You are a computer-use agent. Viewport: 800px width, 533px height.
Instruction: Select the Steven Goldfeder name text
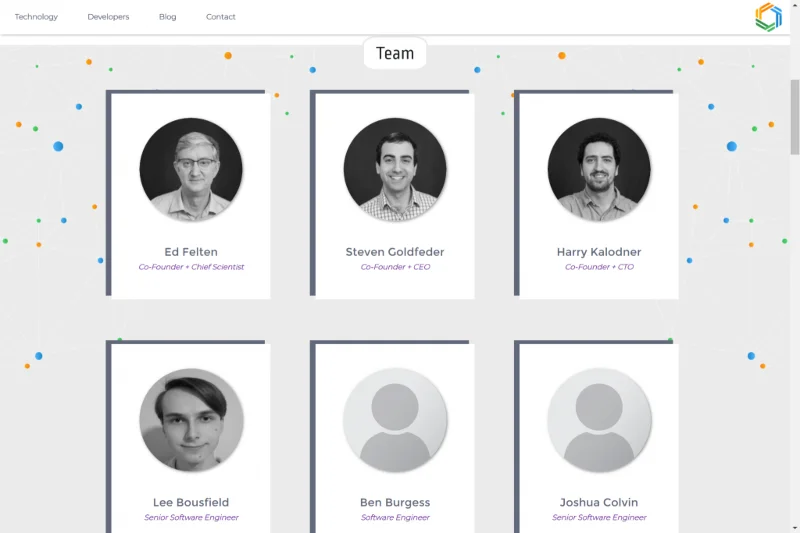coord(395,252)
